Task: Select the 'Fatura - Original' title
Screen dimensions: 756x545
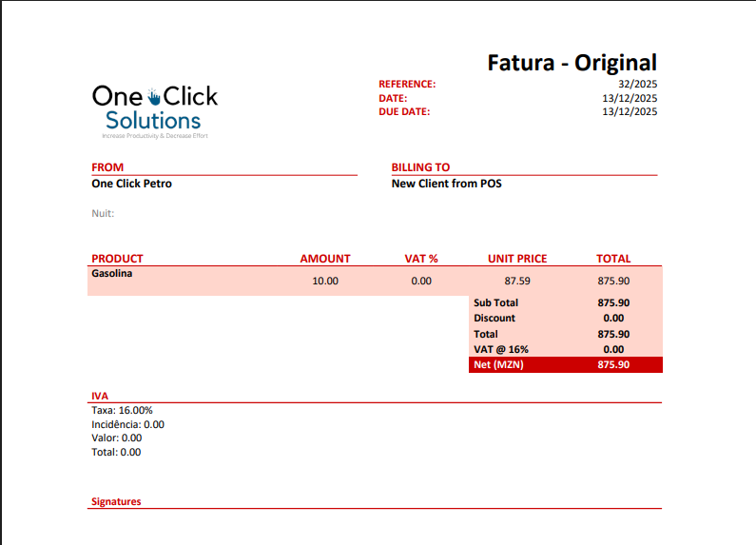Action: coord(572,63)
